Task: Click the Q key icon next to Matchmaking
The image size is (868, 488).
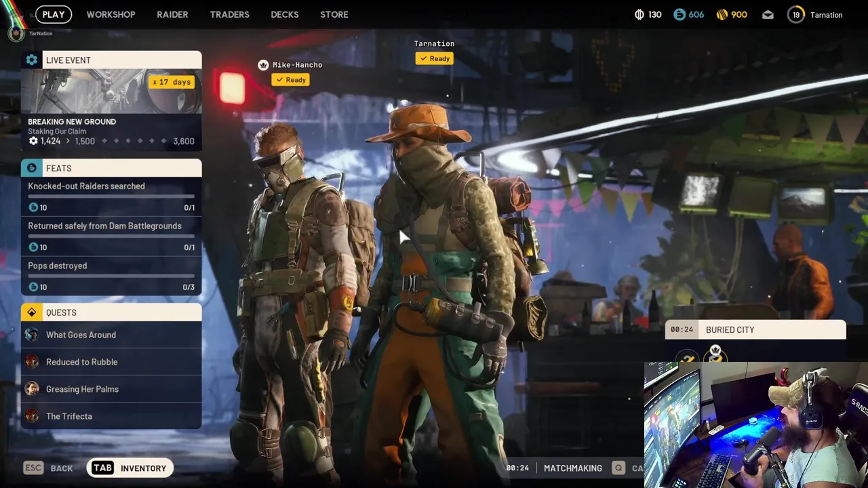Action: (x=618, y=468)
